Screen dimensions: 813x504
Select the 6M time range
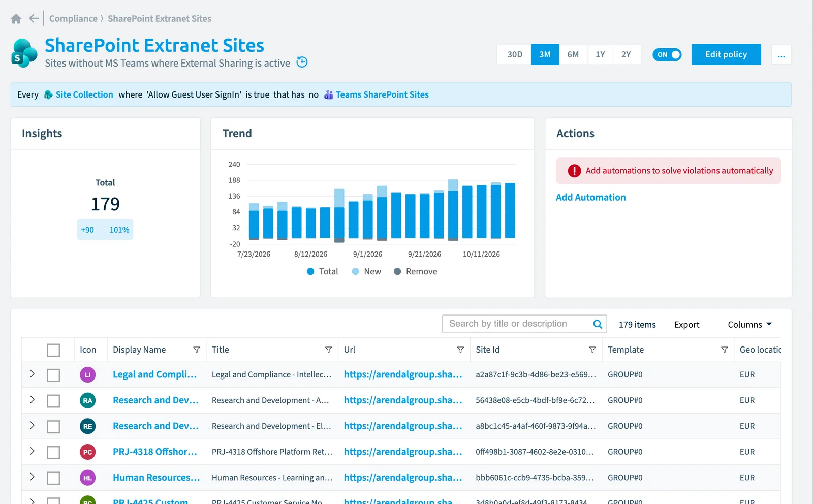click(573, 54)
